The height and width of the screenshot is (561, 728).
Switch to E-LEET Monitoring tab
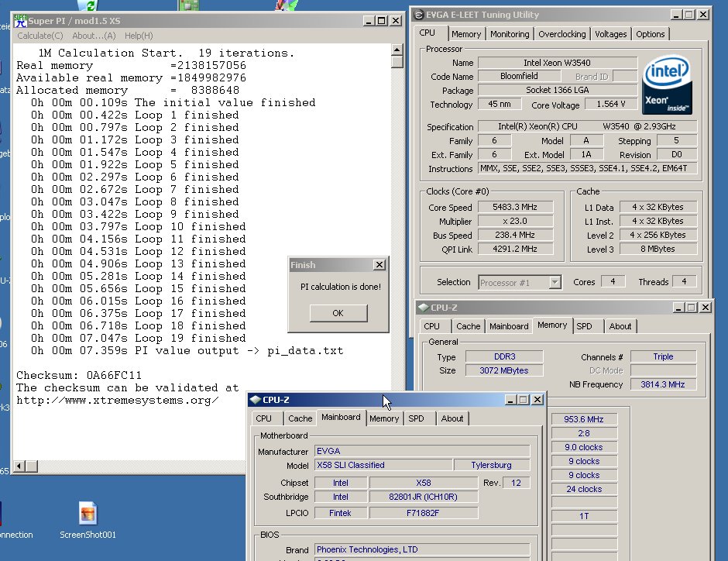click(x=510, y=34)
